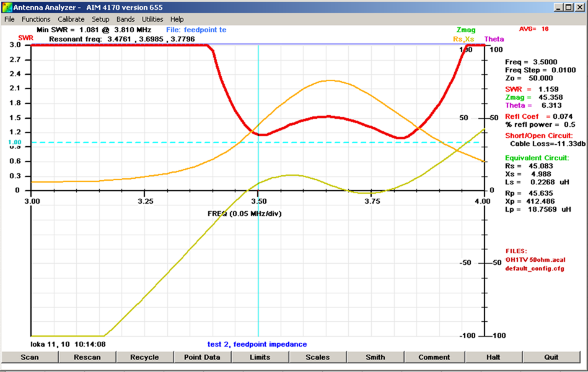Open the Scales settings button

317,357
